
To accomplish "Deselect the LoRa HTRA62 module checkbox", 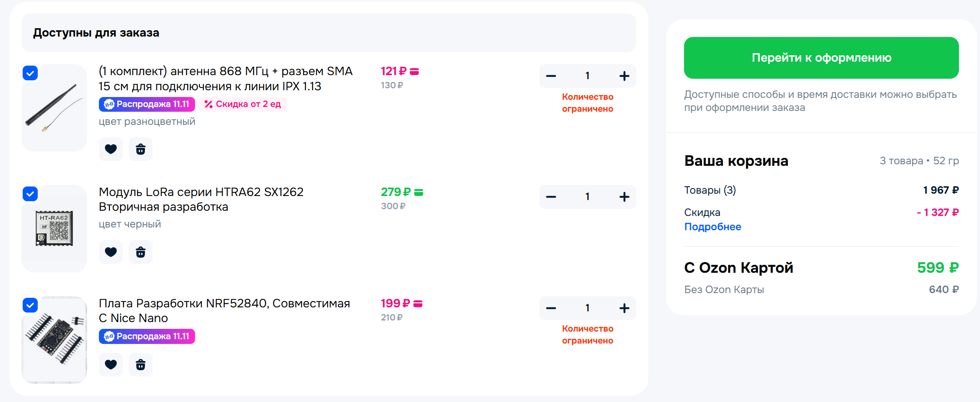I will (30, 194).
